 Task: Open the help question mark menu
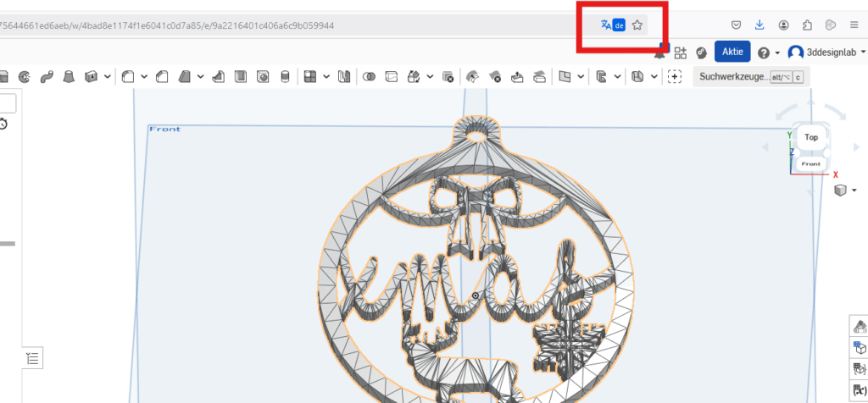[769, 53]
